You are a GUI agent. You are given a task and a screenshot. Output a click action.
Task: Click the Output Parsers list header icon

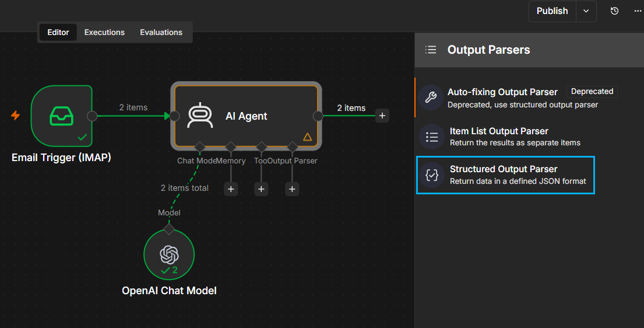[x=431, y=50]
